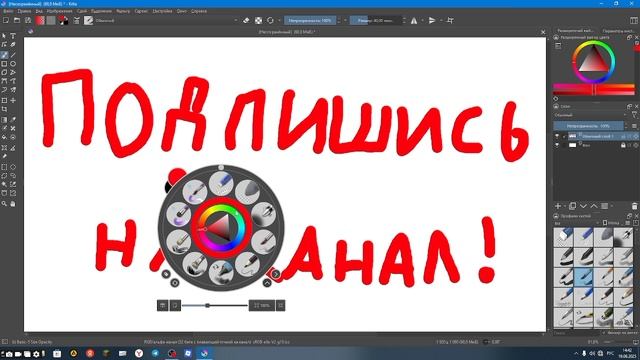Toggle the eraser mode icon

[x=246, y=20]
